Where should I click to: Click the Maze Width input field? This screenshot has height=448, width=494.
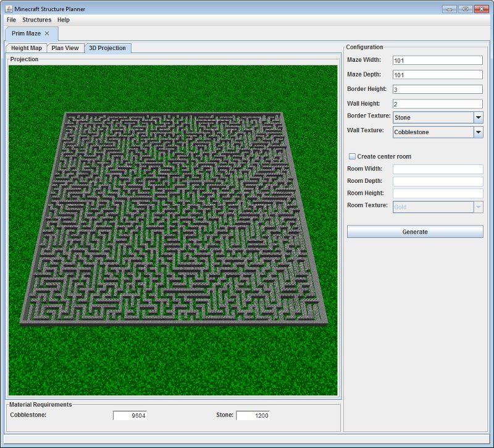click(x=437, y=61)
